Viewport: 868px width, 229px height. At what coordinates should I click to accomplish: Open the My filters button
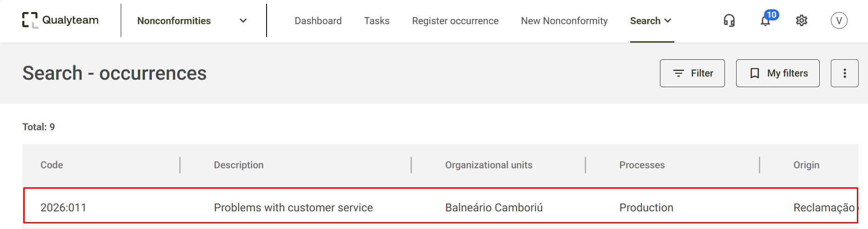click(777, 73)
